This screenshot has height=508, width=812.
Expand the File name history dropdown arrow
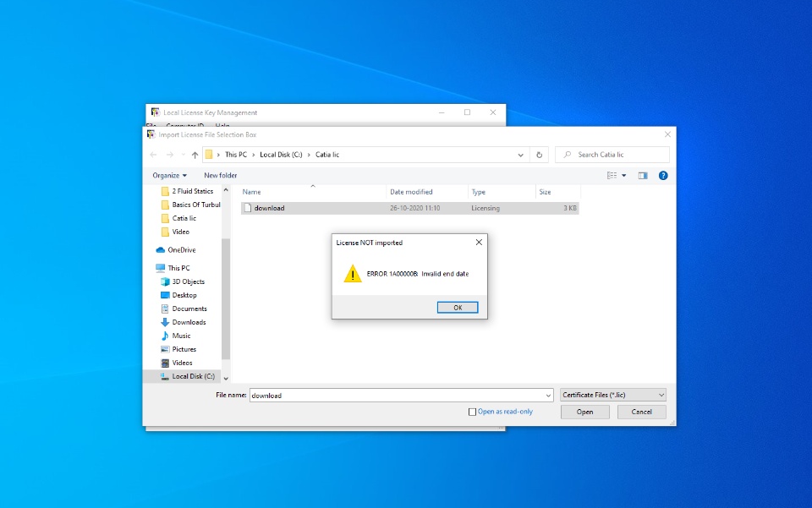coord(548,396)
